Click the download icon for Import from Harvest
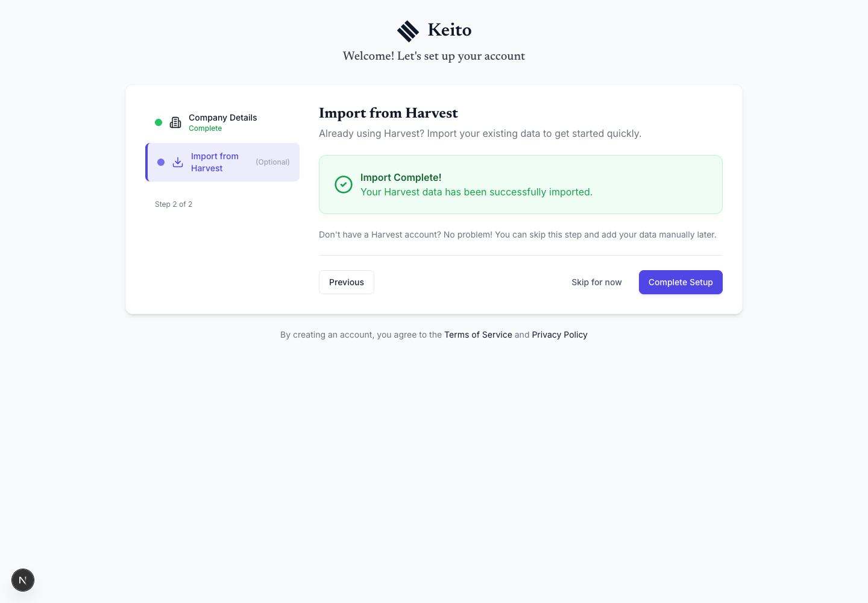The width and height of the screenshot is (868, 603). click(178, 162)
